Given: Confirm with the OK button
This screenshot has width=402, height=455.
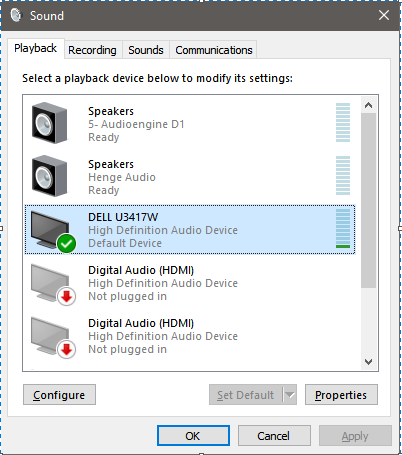Looking at the screenshot, I should (193, 436).
